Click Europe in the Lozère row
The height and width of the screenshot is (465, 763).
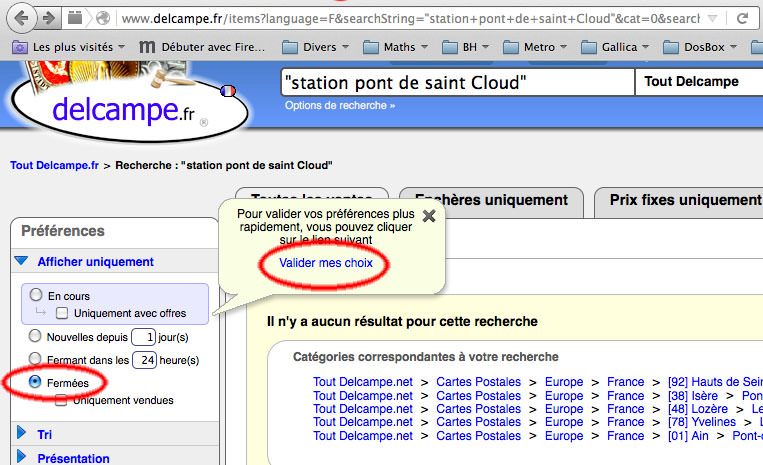[563, 409]
